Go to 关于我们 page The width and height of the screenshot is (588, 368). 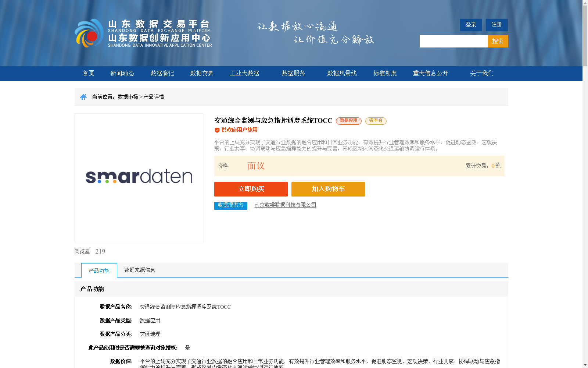(x=482, y=73)
